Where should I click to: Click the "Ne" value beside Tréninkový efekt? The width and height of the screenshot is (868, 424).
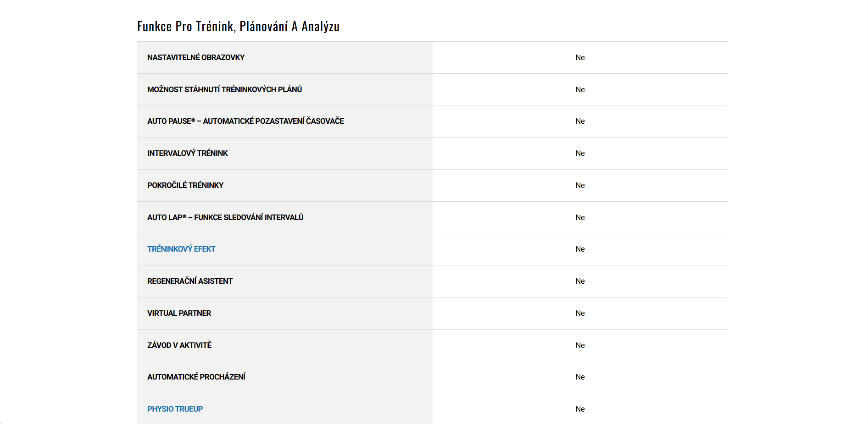pyautogui.click(x=580, y=249)
